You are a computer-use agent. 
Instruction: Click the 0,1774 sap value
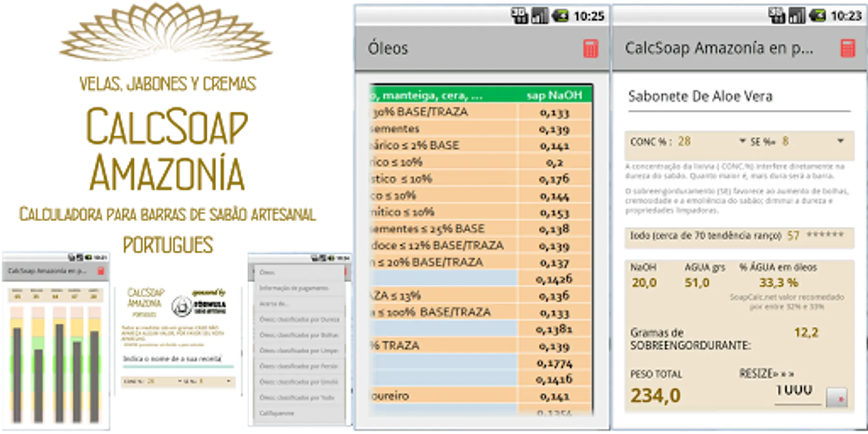555,363
